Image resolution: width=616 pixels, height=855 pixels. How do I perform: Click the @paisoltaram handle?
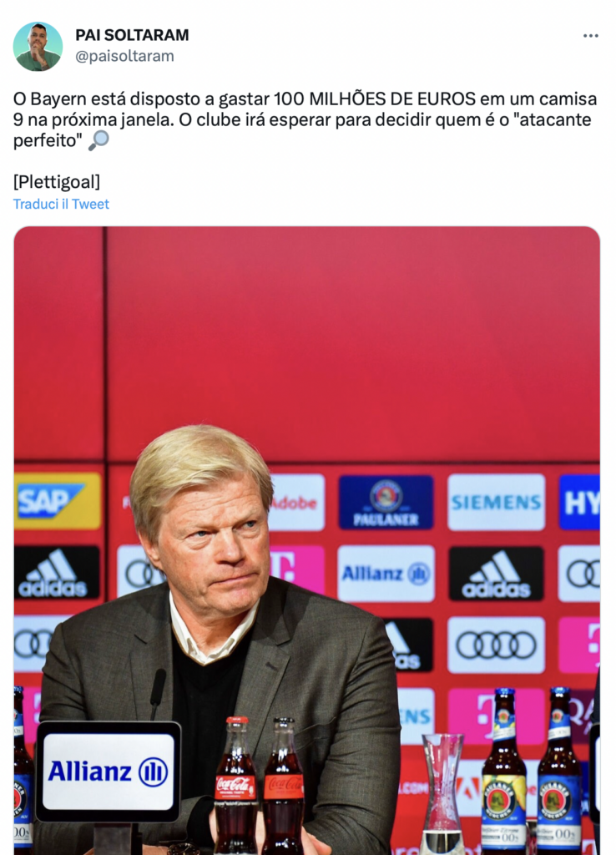pyautogui.click(x=124, y=56)
